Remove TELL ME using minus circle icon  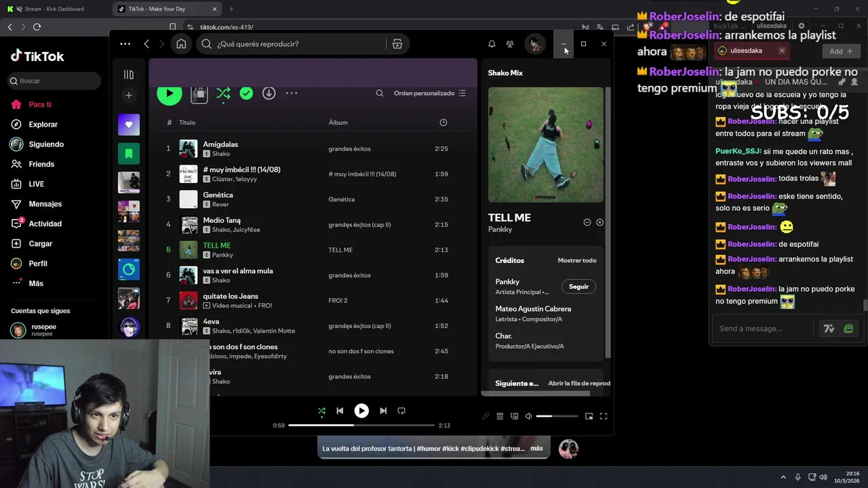pyautogui.click(x=587, y=222)
